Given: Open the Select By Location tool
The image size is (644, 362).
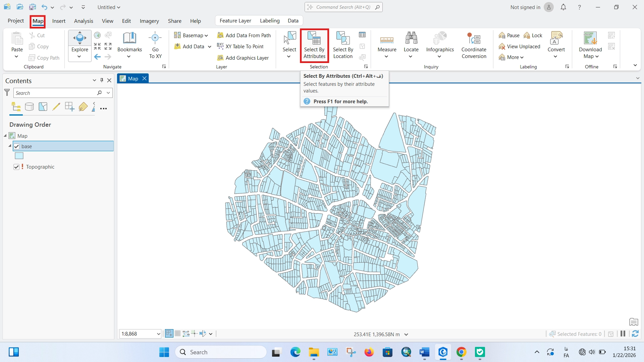Looking at the screenshot, I should click(343, 46).
